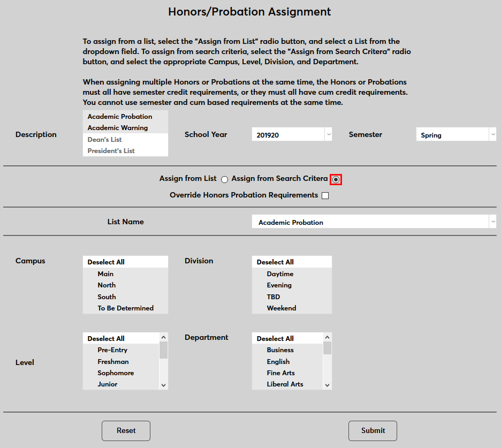Select "Main" campus
The image size is (501, 448).
tap(105, 274)
